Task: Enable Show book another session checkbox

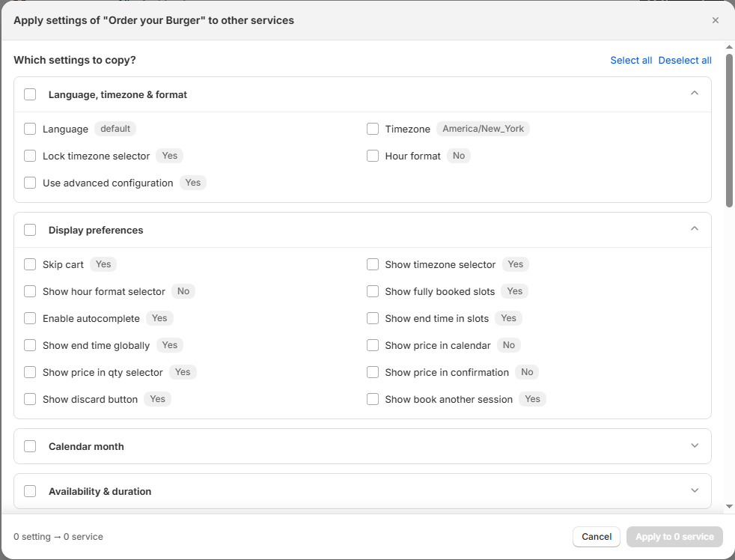Action: [x=373, y=399]
